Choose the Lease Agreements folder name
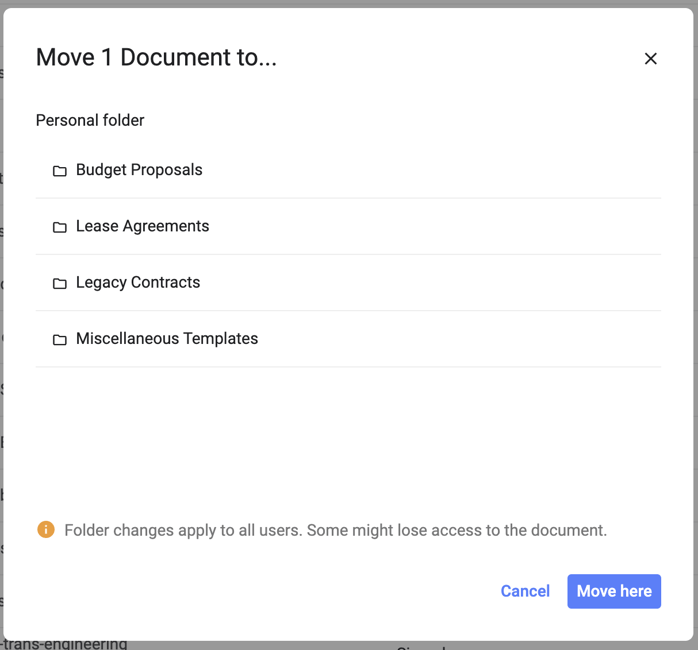The width and height of the screenshot is (698, 650). point(142,226)
